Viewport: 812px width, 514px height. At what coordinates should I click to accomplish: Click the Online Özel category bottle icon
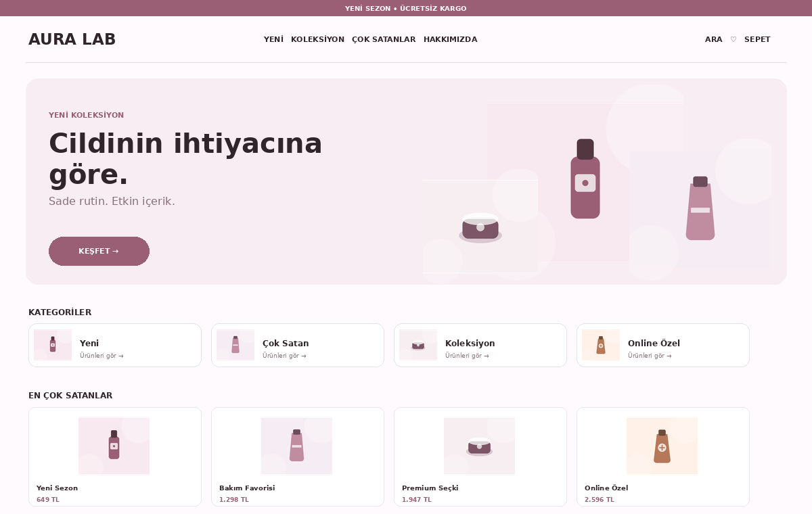pos(601,345)
